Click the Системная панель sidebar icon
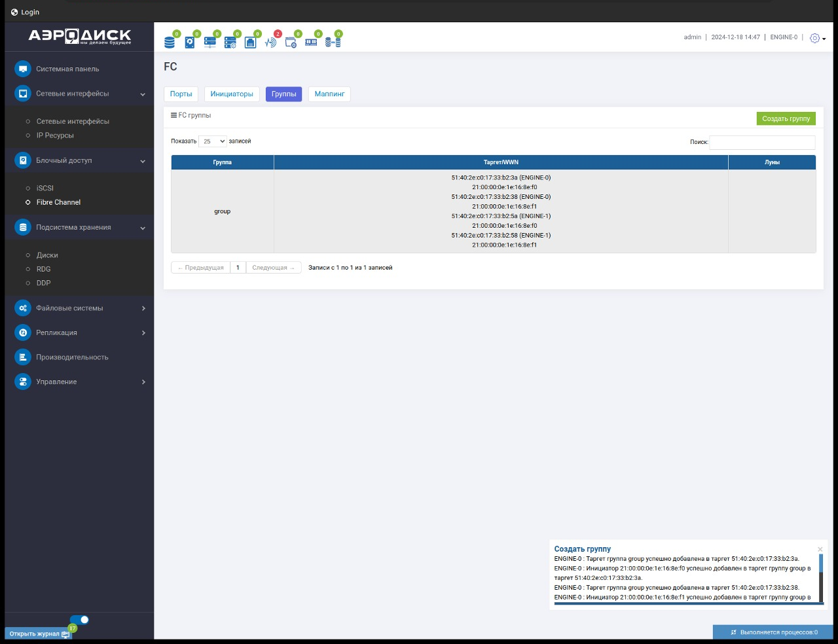Viewport: 838px width, 644px height. pos(23,69)
